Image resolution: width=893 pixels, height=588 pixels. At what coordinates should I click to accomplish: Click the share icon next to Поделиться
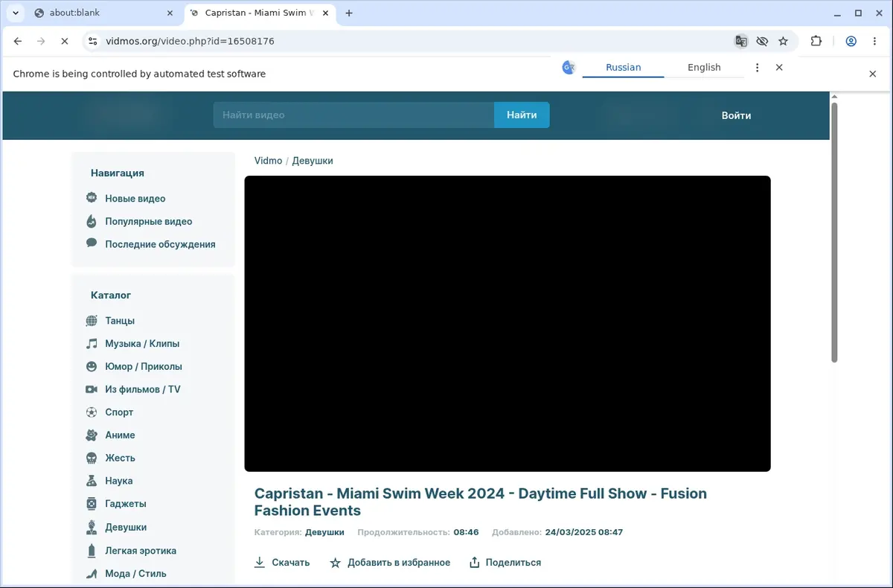(474, 562)
